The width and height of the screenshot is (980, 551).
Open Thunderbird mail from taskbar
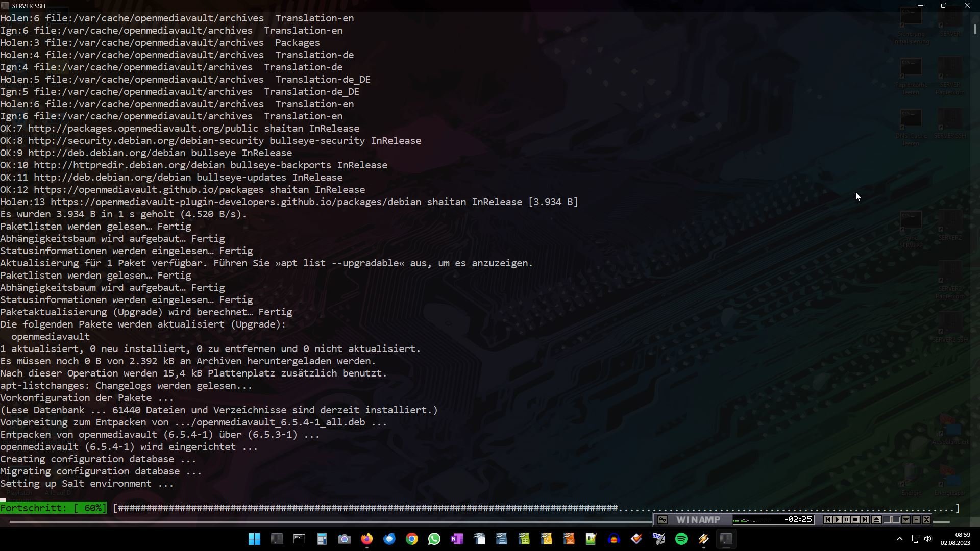tap(389, 539)
